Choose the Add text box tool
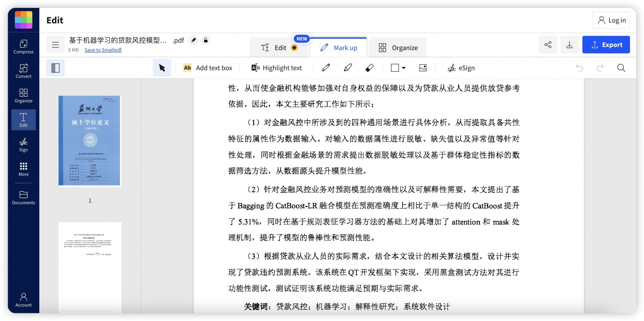Screen dimensions: 644x321 [208, 68]
